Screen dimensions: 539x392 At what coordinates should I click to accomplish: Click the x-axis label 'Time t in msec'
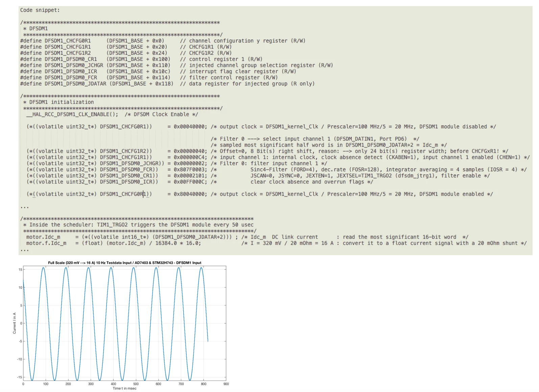tap(124, 389)
